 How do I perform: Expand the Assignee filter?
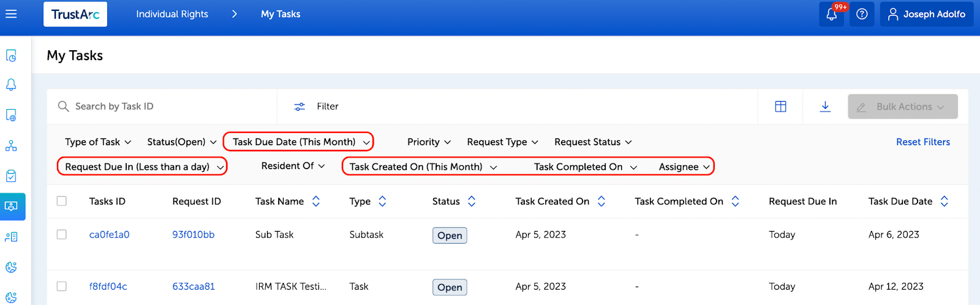click(x=685, y=167)
